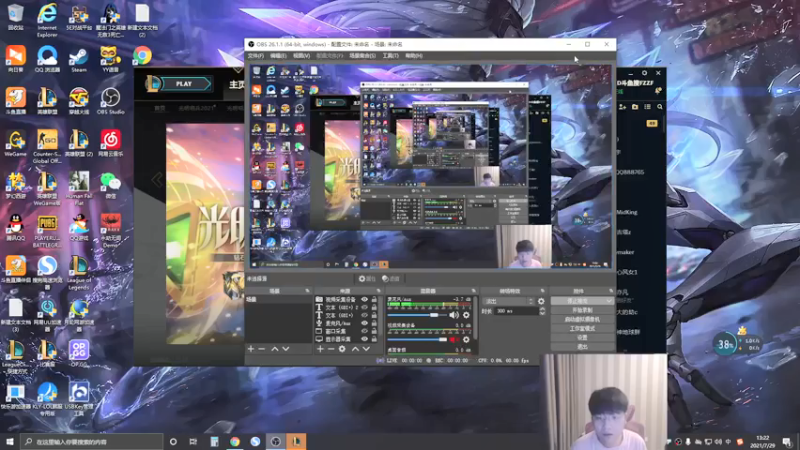Image resolution: width=800 pixels, height=450 pixels.
Task: Click PLAY button in League client
Action: (184, 84)
